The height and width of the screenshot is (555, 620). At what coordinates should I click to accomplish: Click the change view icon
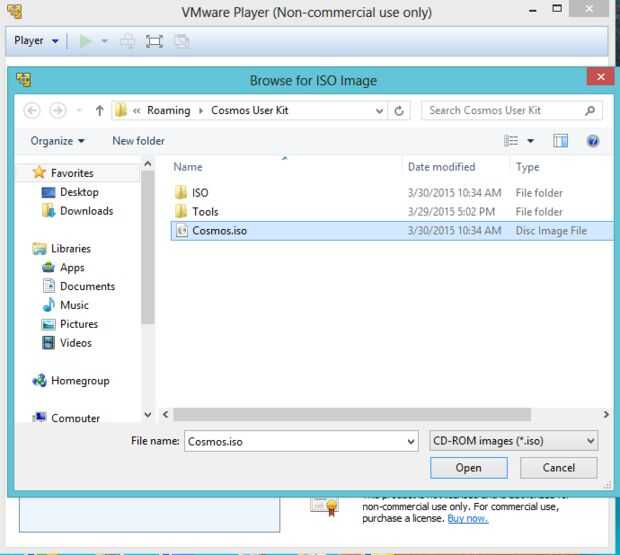511,141
